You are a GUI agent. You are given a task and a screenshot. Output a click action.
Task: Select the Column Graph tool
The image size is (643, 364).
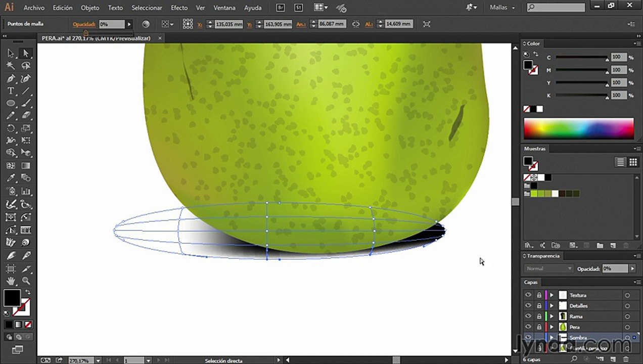click(25, 191)
